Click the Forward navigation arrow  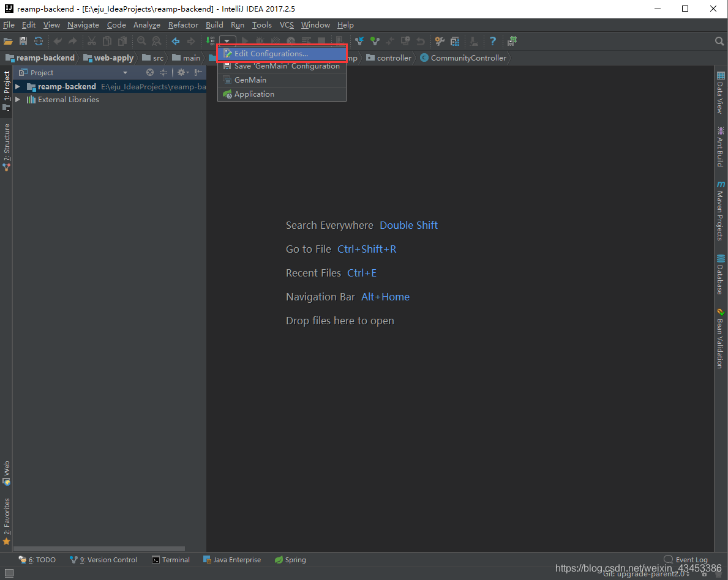tap(191, 41)
